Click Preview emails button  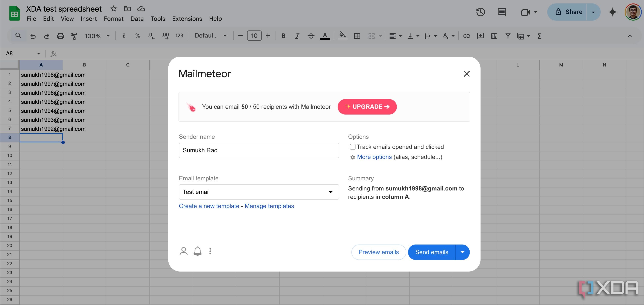pos(378,252)
